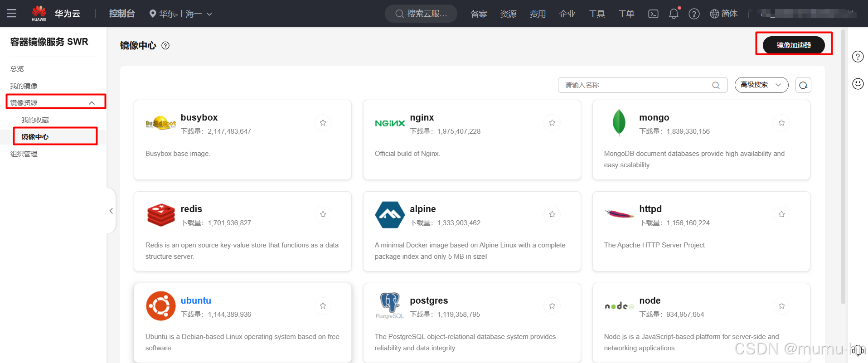Open 我的镜像 in the sidebar
868x363 pixels.
[x=24, y=86]
